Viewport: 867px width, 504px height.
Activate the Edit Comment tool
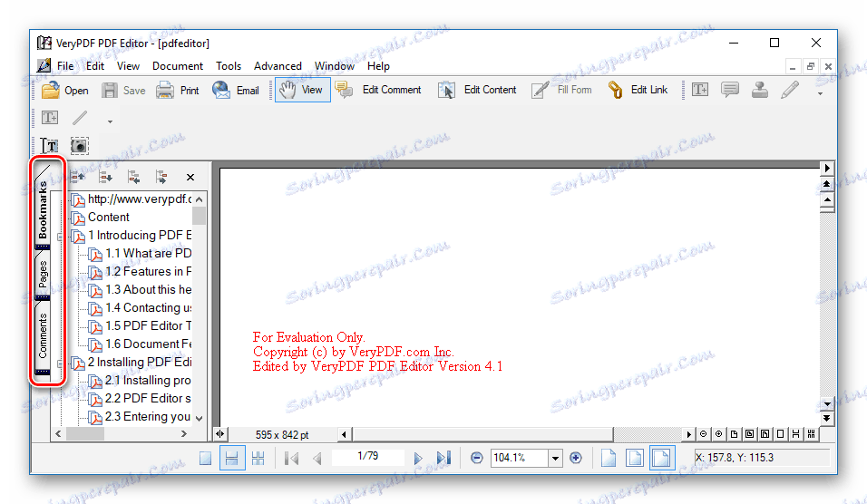[x=379, y=90]
